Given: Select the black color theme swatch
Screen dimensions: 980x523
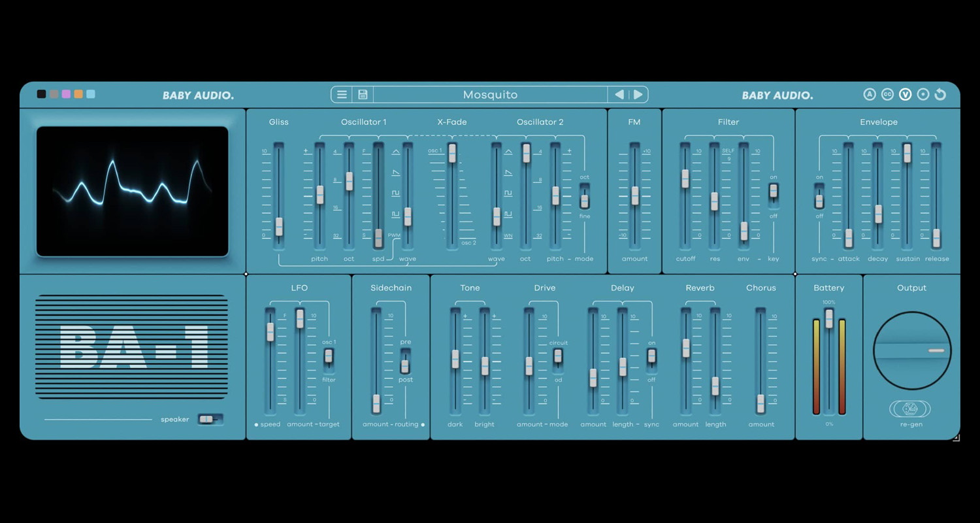Looking at the screenshot, I should point(41,94).
